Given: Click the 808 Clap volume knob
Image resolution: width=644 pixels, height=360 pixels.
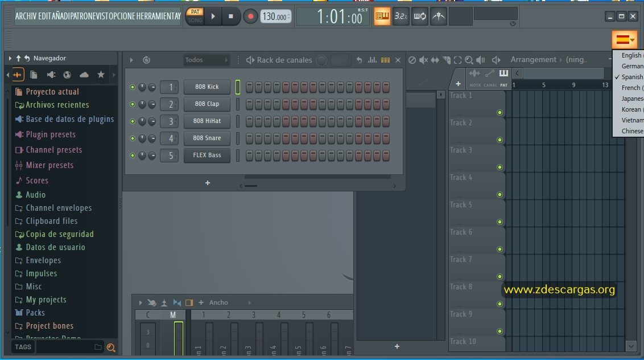Looking at the screenshot, I should (x=151, y=104).
